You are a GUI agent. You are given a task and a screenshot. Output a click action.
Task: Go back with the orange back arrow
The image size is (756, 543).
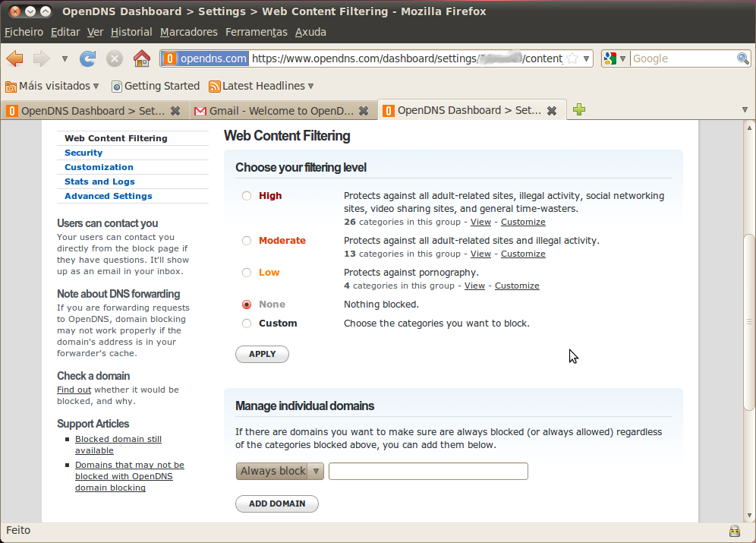[x=15, y=58]
